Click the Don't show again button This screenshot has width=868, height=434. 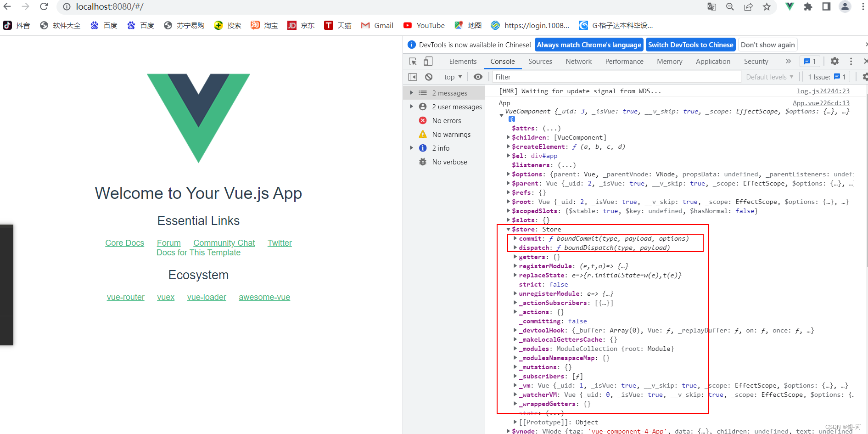click(x=767, y=45)
